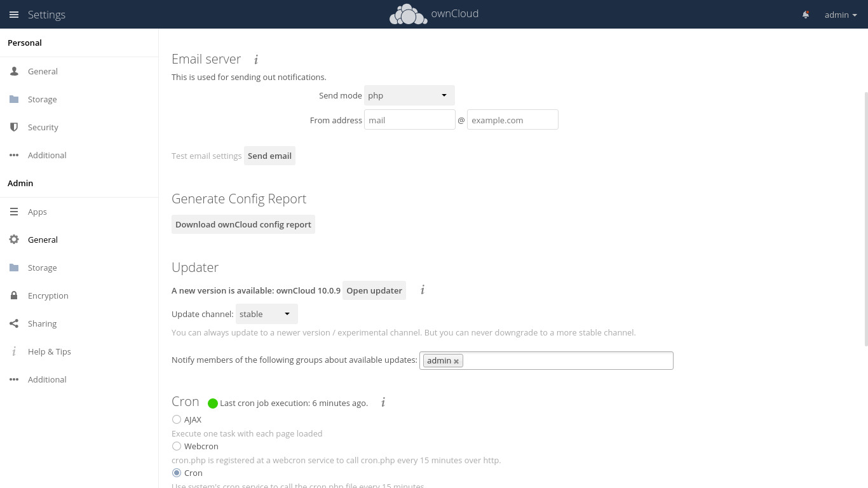Click info icon next to Email server

coord(256,59)
